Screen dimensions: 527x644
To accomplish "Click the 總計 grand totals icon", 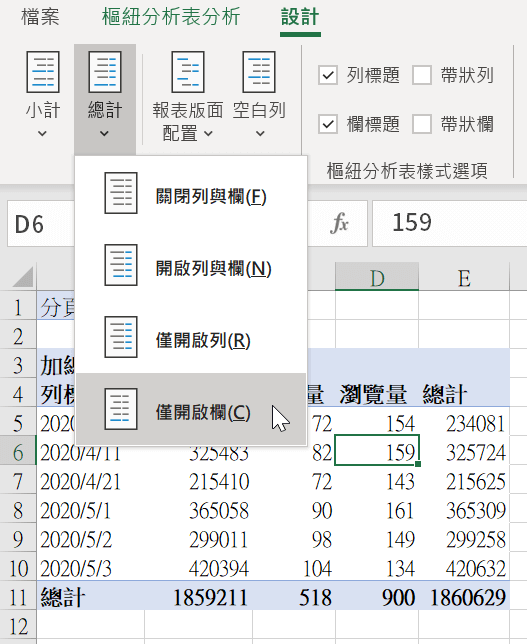I will [105, 72].
